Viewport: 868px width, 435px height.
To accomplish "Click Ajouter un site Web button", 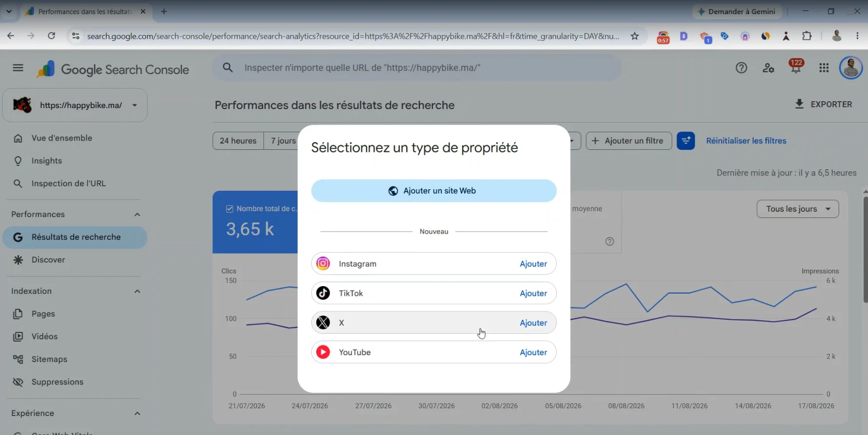I will click(434, 191).
